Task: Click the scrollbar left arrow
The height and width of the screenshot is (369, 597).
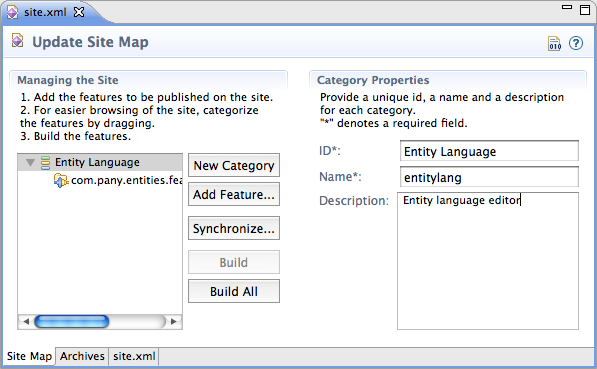Action: pyautogui.click(x=26, y=321)
